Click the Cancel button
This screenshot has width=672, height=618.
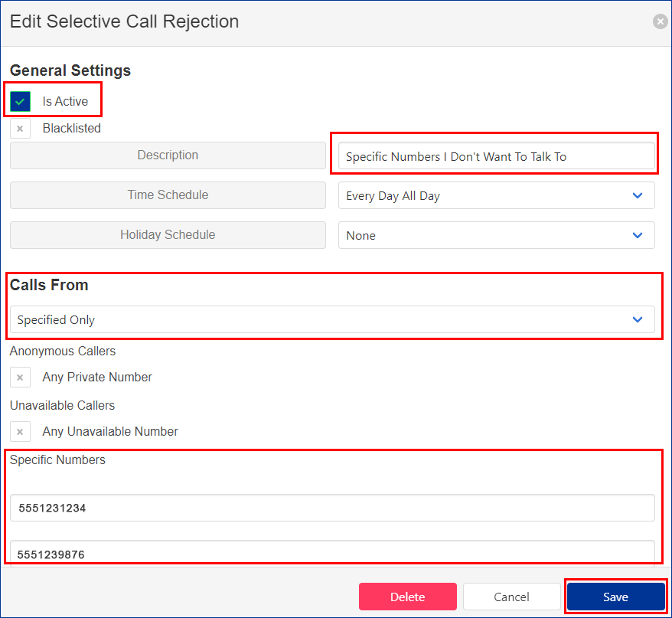click(511, 597)
